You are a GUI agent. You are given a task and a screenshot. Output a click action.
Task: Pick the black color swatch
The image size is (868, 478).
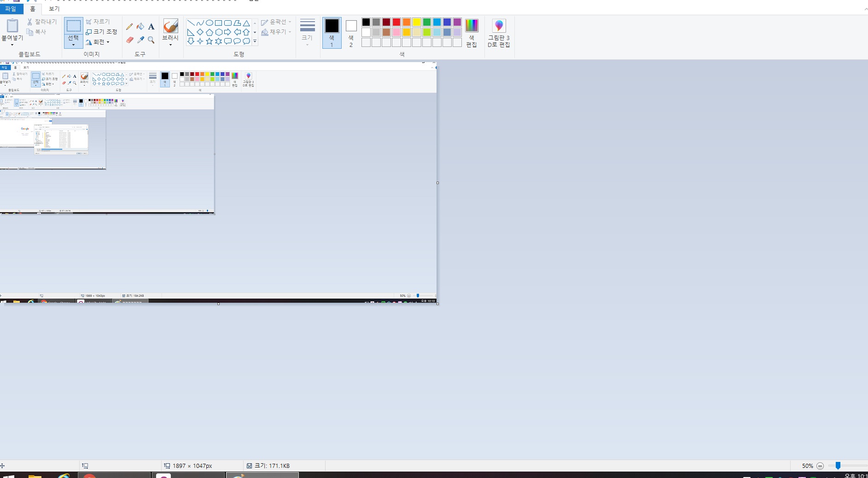(366, 22)
